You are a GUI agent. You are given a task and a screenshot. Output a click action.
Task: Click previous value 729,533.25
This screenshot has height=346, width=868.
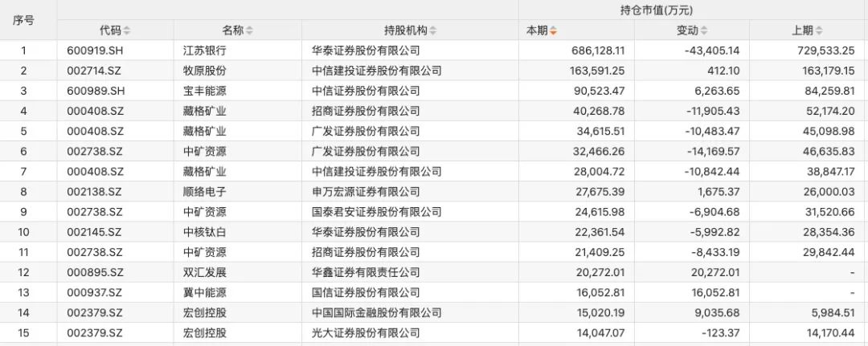coord(828,51)
